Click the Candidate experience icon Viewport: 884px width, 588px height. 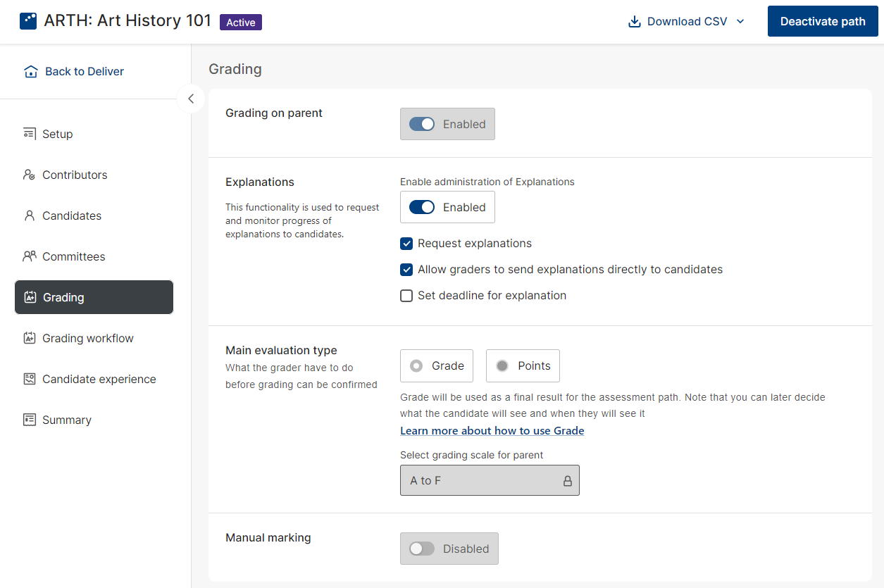point(29,379)
